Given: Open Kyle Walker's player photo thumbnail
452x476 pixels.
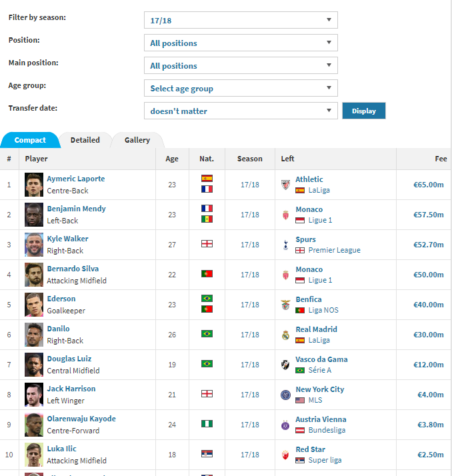Looking at the screenshot, I should click(x=34, y=245).
